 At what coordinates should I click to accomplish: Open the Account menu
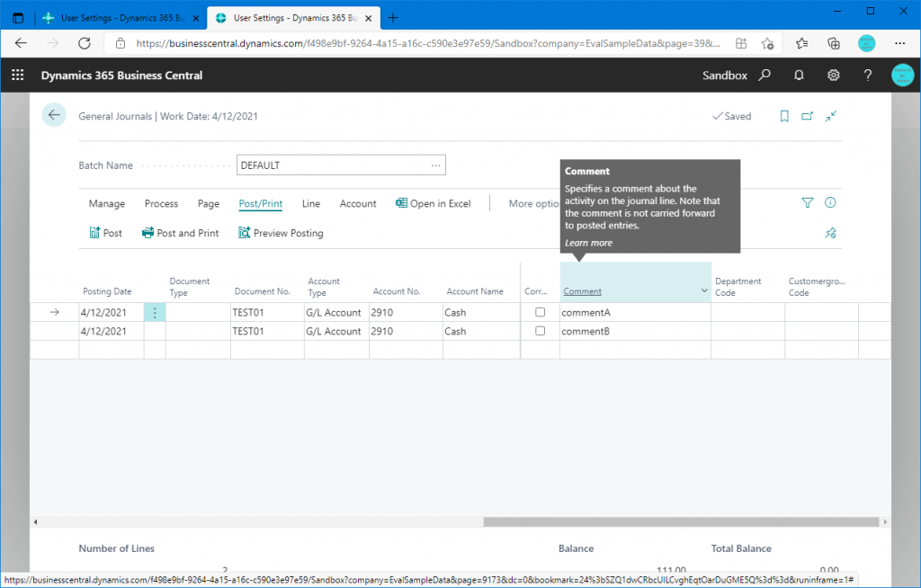[x=358, y=203]
